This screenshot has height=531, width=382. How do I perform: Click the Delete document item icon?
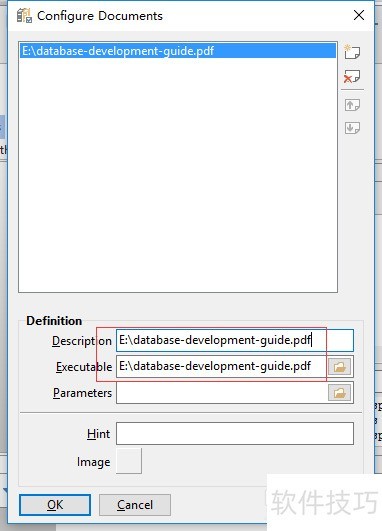(352, 77)
